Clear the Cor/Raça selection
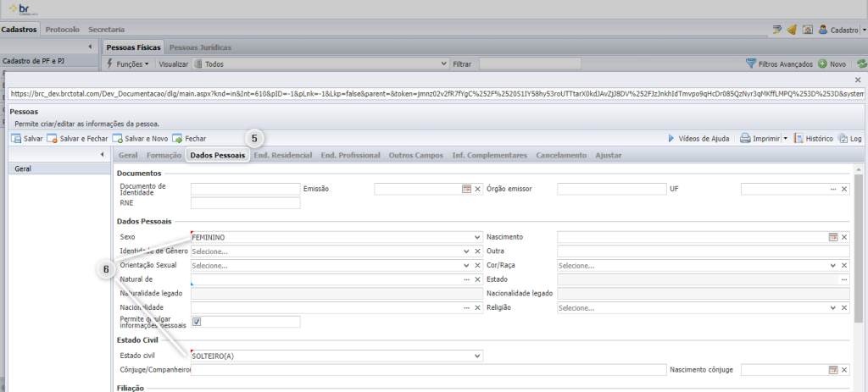The height and width of the screenshot is (392, 868). 845,266
